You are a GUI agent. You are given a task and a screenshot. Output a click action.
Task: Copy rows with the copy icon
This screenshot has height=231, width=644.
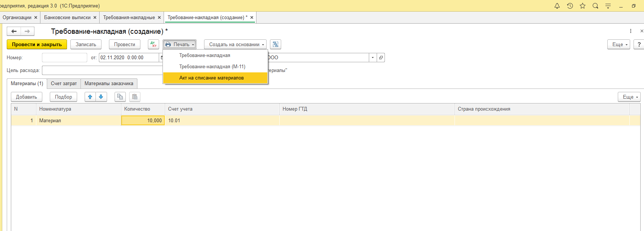pos(120,97)
